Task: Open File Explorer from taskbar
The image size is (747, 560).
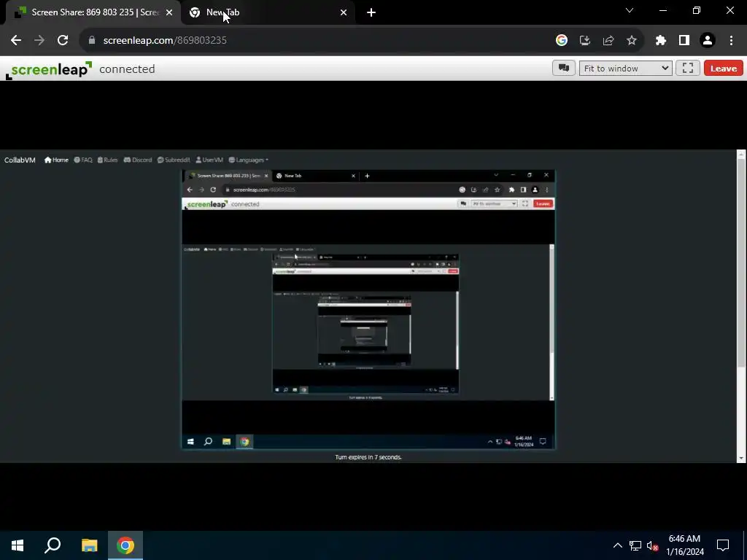Action: (x=89, y=545)
